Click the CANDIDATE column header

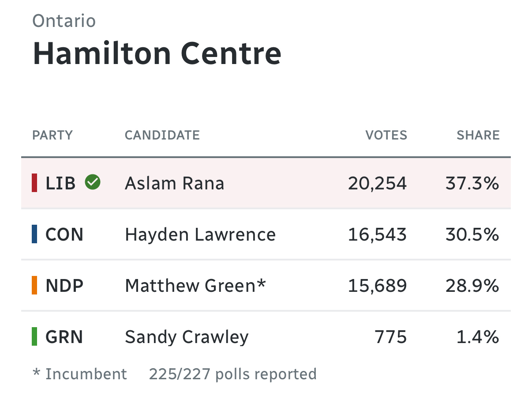162,135
